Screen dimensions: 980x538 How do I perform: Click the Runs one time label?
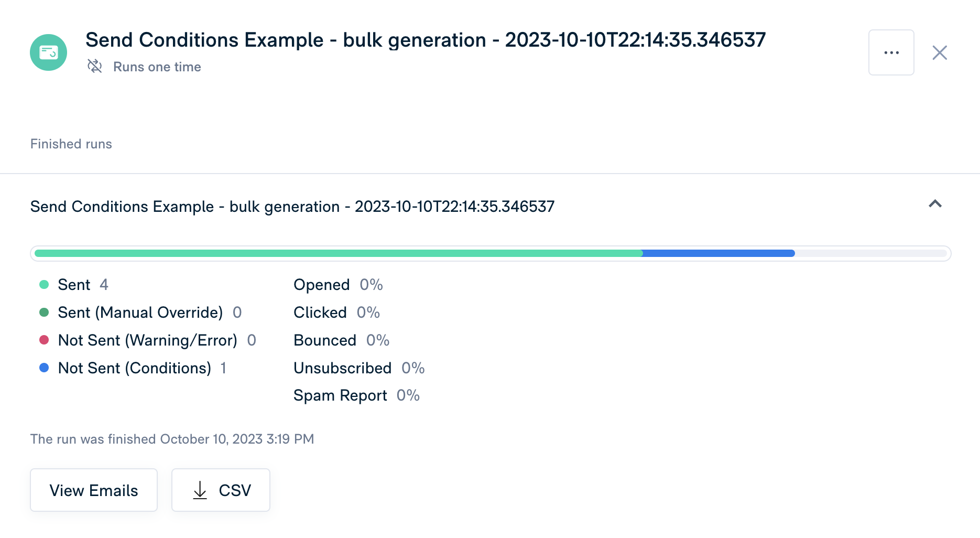157,67
